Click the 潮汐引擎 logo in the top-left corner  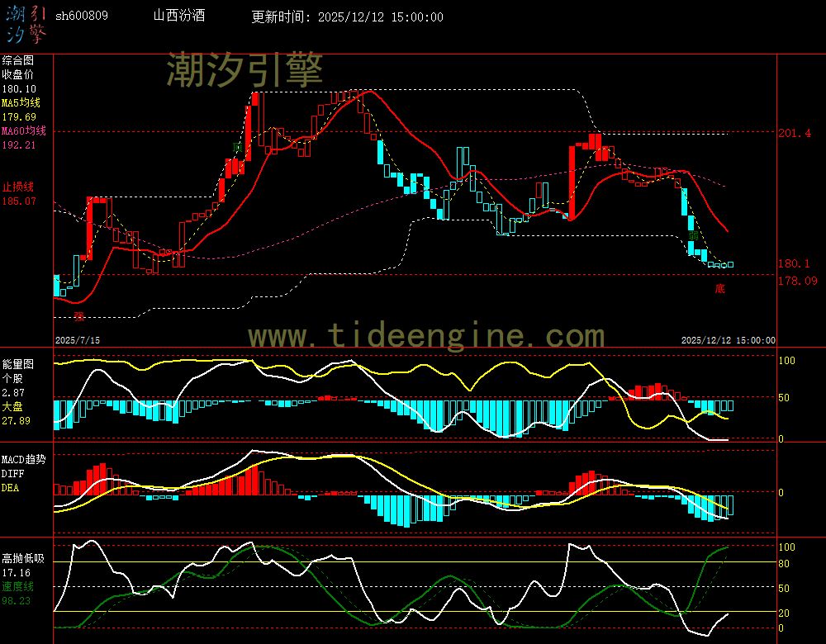pyautogui.click(x=25, y=23)
